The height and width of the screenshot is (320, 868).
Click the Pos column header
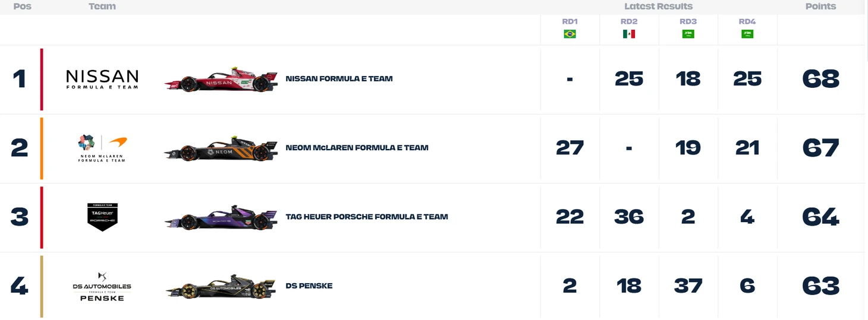pyautogui.click(x=22, y=7)
